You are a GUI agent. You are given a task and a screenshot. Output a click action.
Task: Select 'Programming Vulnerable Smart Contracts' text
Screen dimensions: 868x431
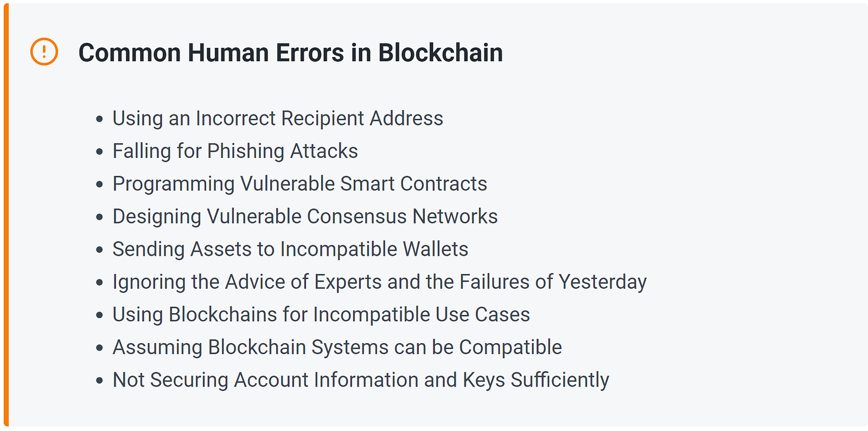pyautogui.click(x=299, y=183)
